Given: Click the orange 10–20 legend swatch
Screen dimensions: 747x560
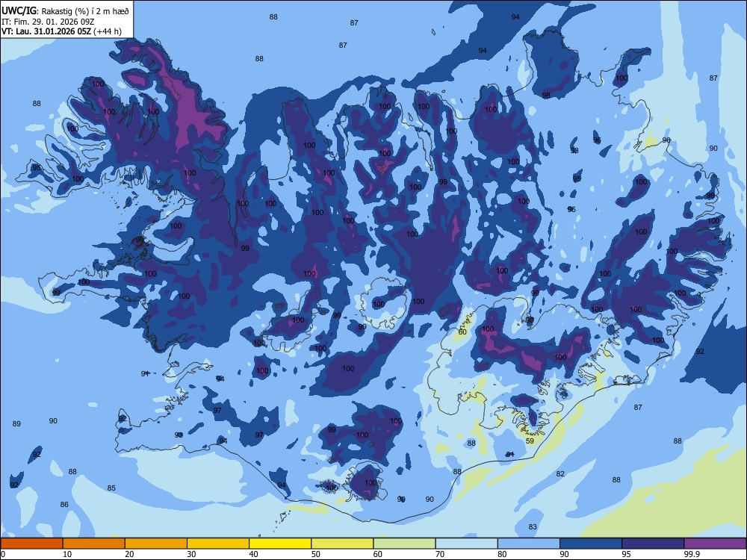Looking at the screenshot, I should [x=94, y=544].
